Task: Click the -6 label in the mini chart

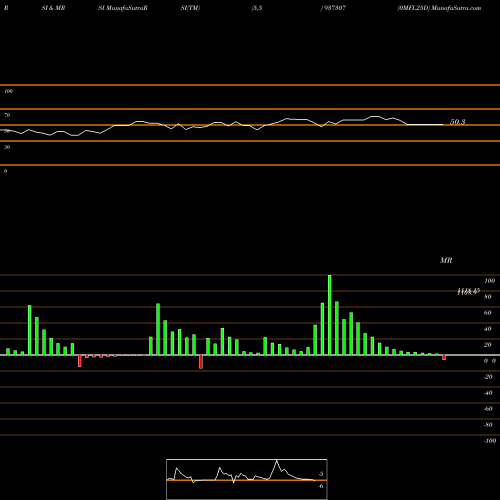Action: pos(321,486)
